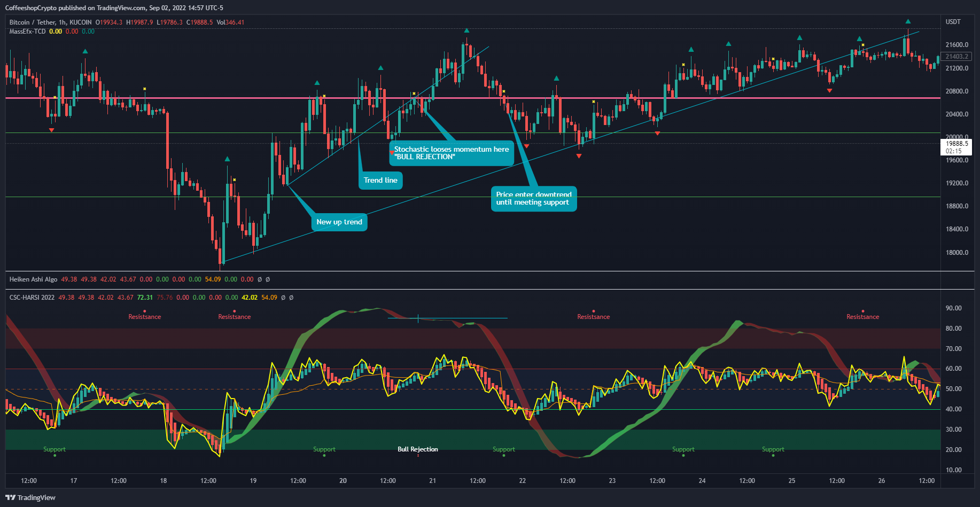Click the green 72.31 value in the CSC-HARSI legend
Viewport: 980px width, 507px height.
pyautogui.click(x=145, y=298)
